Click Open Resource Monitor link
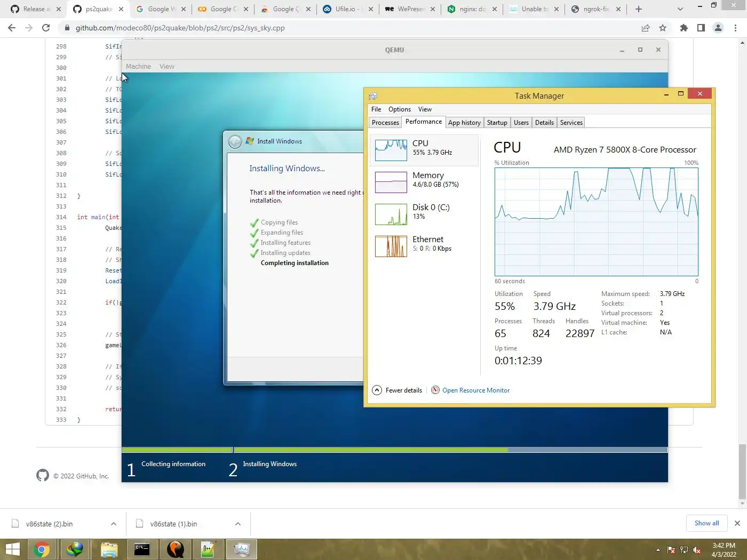Screen dimensions: 747x560 476,390
